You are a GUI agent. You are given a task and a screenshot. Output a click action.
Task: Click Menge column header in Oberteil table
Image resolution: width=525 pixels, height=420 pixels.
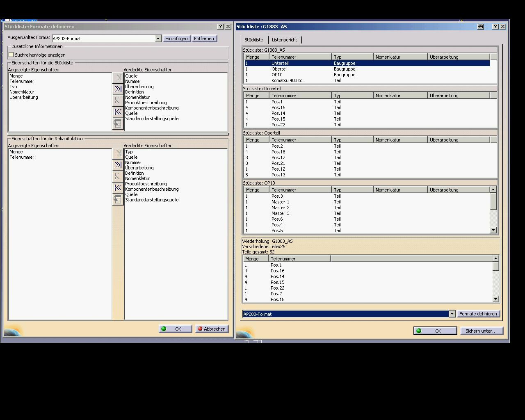tap(256, 140)
